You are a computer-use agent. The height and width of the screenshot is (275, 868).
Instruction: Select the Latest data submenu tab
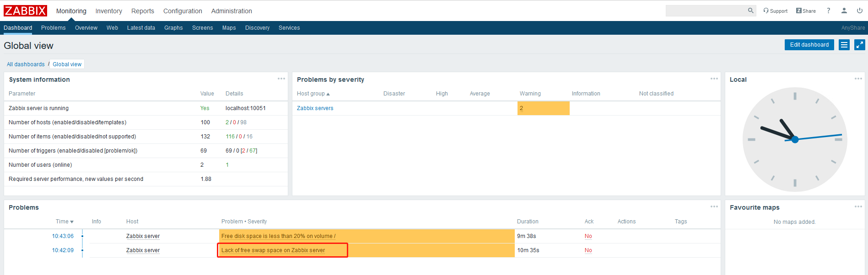(141, 28)
